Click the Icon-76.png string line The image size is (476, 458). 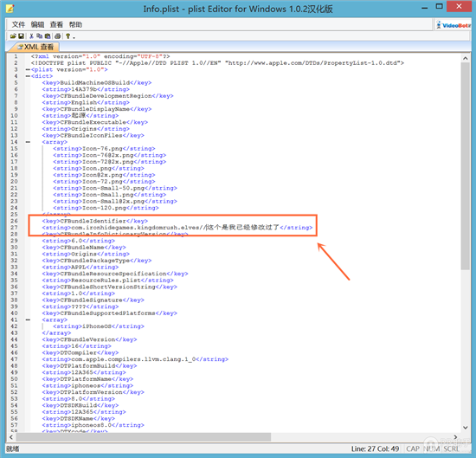[x=104, y=149]
